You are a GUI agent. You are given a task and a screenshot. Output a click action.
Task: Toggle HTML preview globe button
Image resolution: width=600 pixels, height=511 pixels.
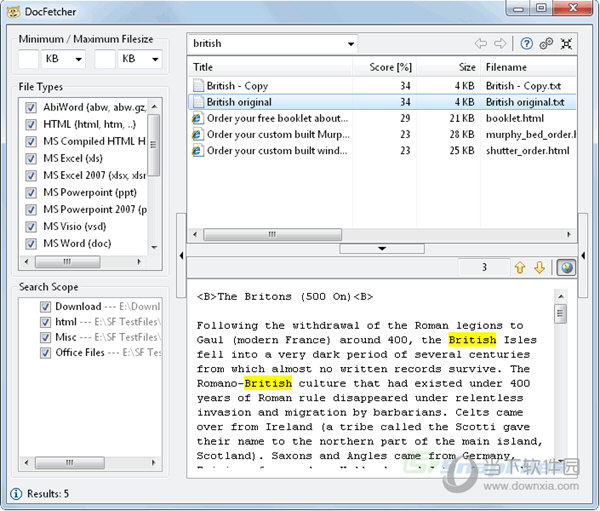click(x=566, y=267)
